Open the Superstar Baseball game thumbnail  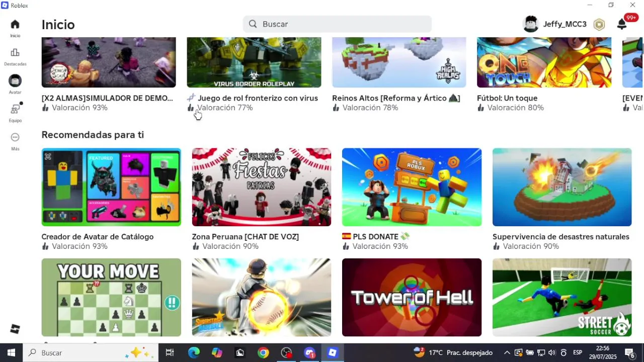click(x=262, y=297)
